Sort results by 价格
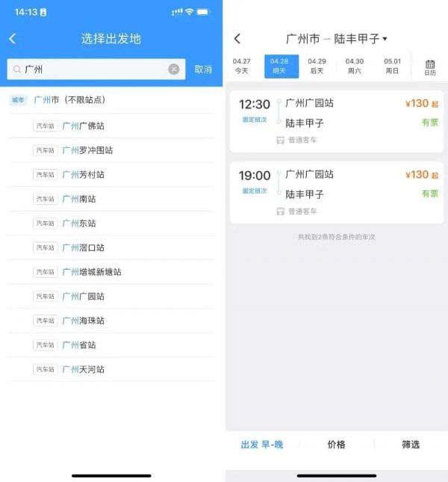448x482 pixels. (336, 445)
